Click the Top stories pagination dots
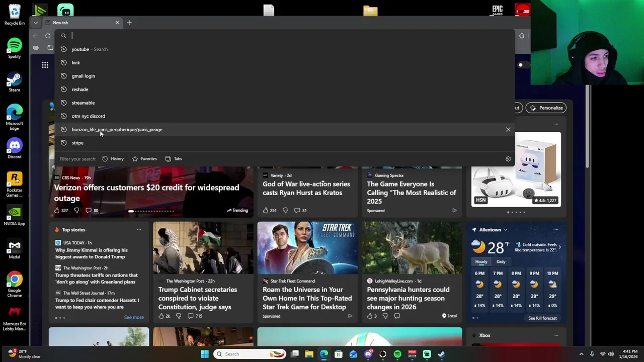Viewport: 644px width, 362px height. (60, 318)
